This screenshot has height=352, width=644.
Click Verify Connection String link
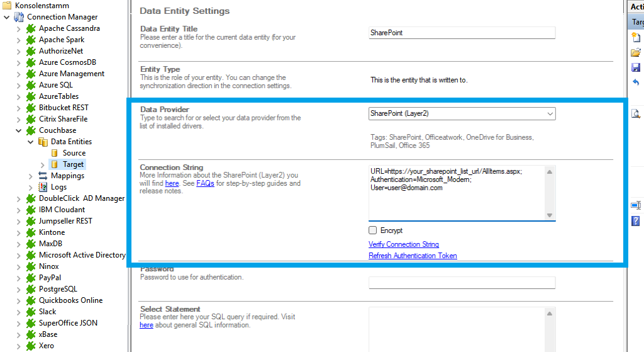[404, 244]
